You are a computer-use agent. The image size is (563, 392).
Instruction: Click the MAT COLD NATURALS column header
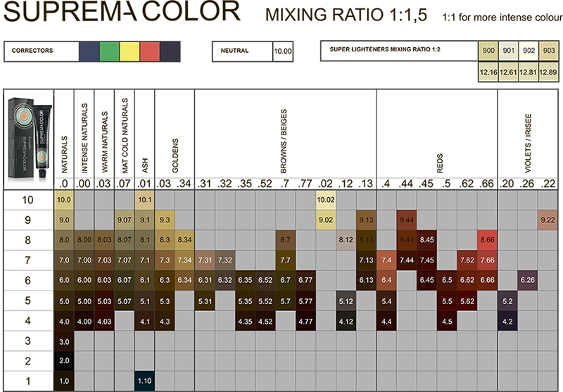coord(125,136)
